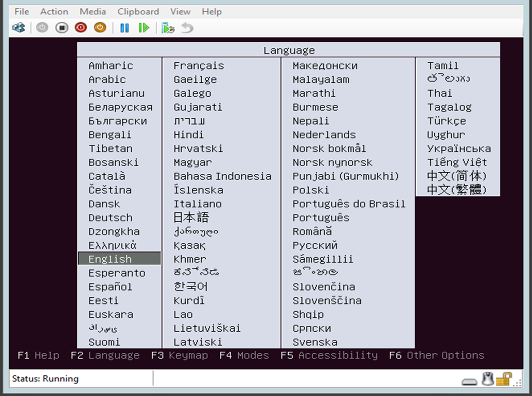Image resolution: width=532 pixels, height=396 pixels.
Task: Pause the virtual machine
Action: pyautogui.click(x=125, y=28)
